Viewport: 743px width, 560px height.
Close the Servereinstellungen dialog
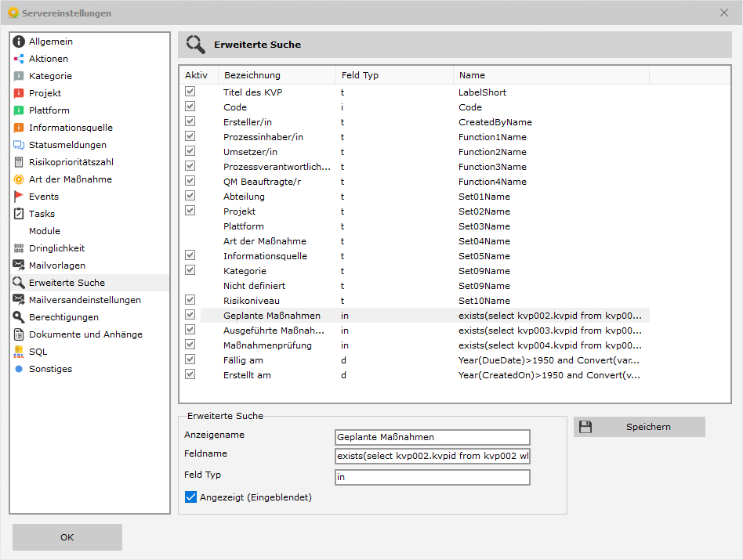(x=724, y=13)
